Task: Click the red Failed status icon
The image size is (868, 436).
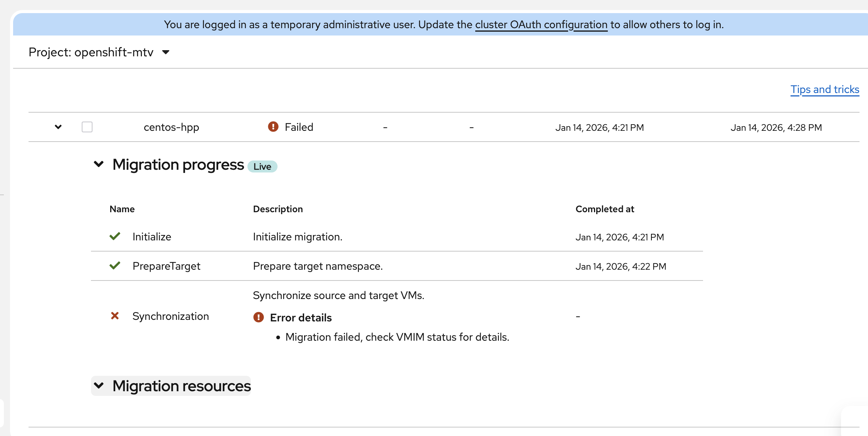Action: coord(273,127)
